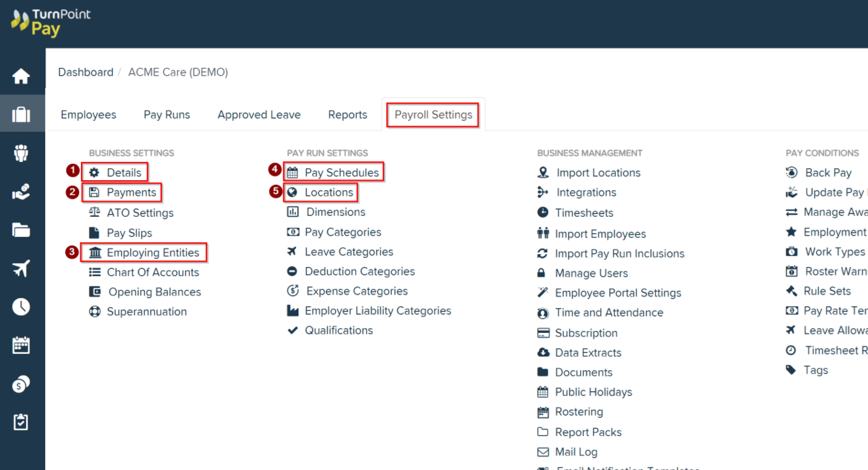Select the Tags icon under Pay Conditions

(x=791, y=369)
